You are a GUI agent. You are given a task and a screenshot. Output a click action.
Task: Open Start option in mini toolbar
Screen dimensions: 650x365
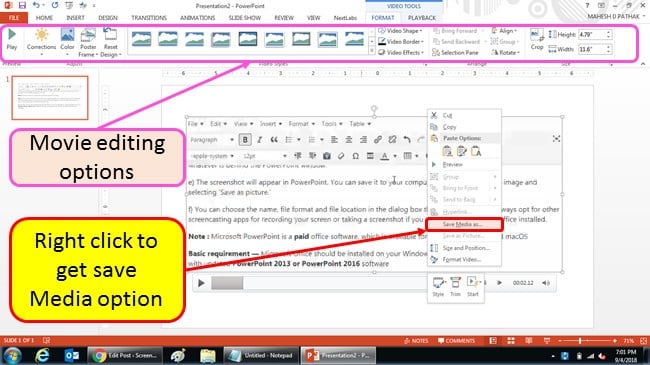pyautogui.click(x=473, y=287)
